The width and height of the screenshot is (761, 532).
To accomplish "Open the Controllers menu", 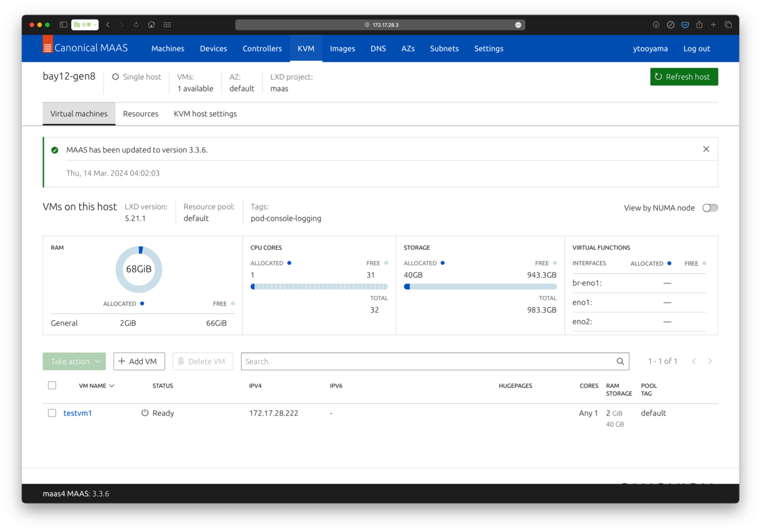I will pyautogui.click(x=262, y=48).
